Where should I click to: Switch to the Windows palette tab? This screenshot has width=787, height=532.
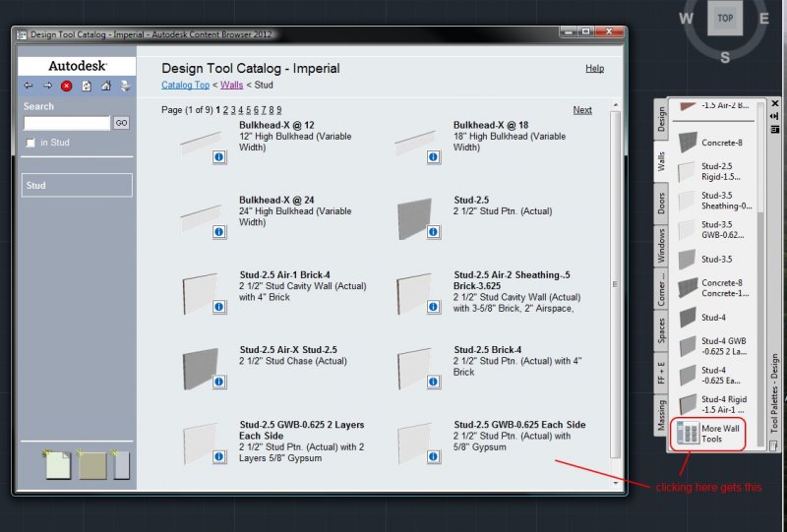point(661,246)
